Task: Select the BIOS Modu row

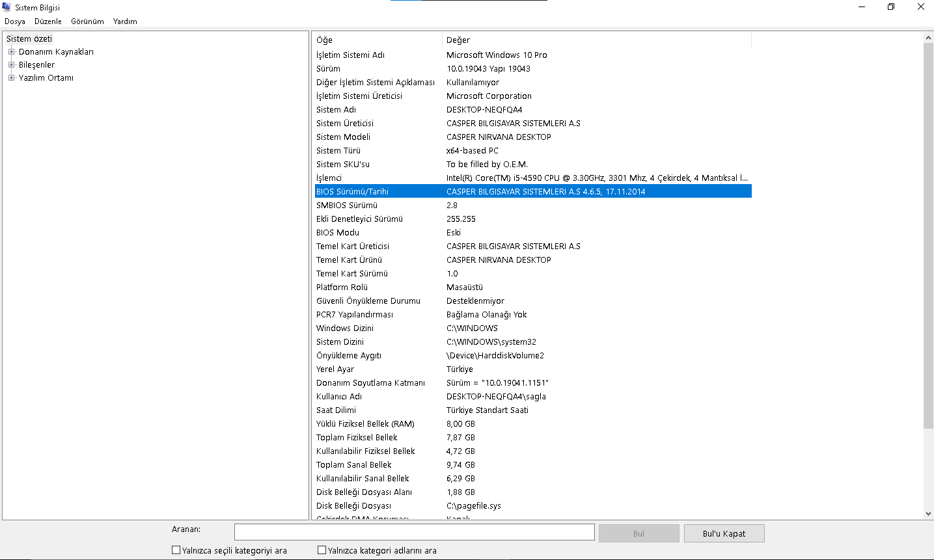Action: click(533, 233)
